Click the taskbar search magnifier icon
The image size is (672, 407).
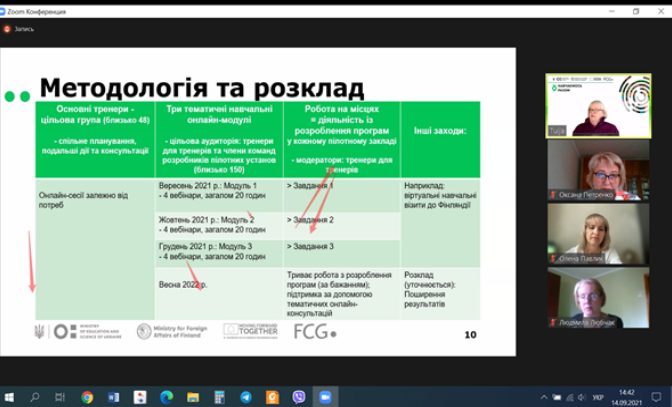point(35,396)
